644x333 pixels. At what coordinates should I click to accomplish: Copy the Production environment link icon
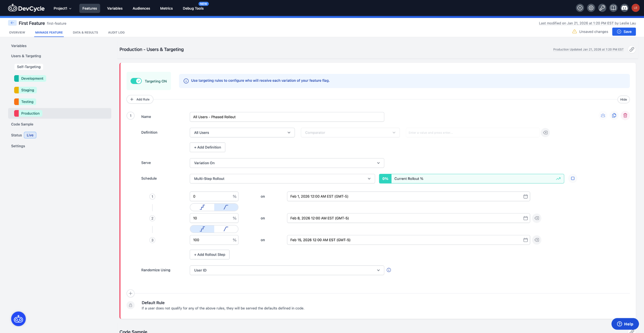coord(632,49)
